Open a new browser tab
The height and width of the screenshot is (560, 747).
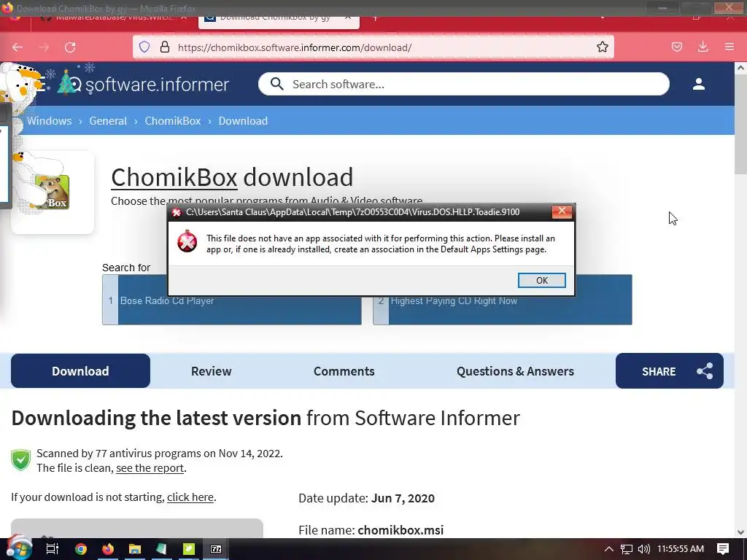(x=376, y=18)
